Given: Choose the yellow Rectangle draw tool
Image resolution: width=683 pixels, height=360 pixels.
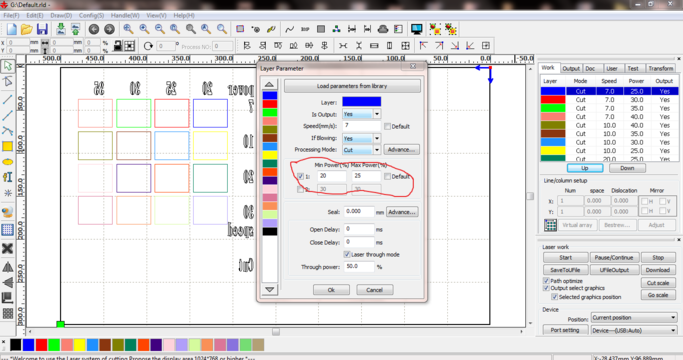Looking at the screenshot, I should tap(7, 146).
